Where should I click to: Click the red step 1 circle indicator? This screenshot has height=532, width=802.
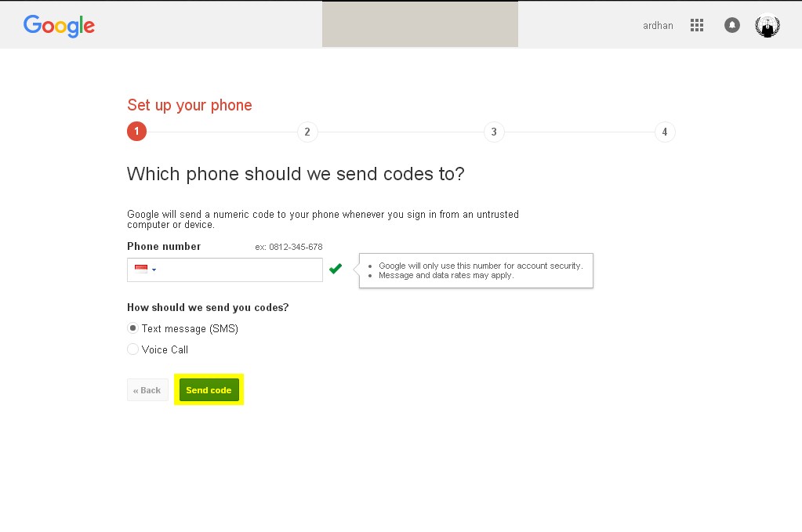[x=136, y=131]
